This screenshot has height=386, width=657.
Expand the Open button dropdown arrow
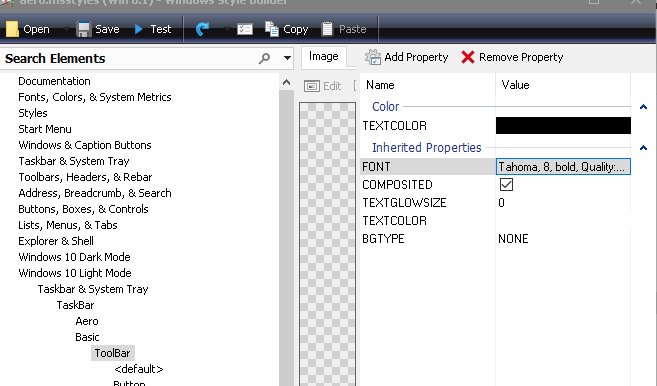(66, 29)
